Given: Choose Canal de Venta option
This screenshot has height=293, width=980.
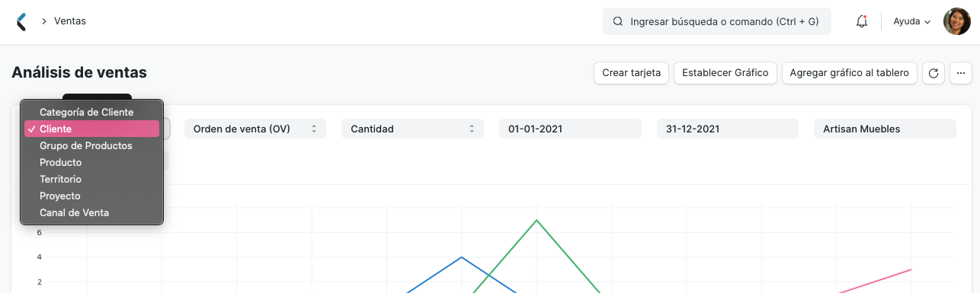Looking at the screenshot, I should (91, 212).
